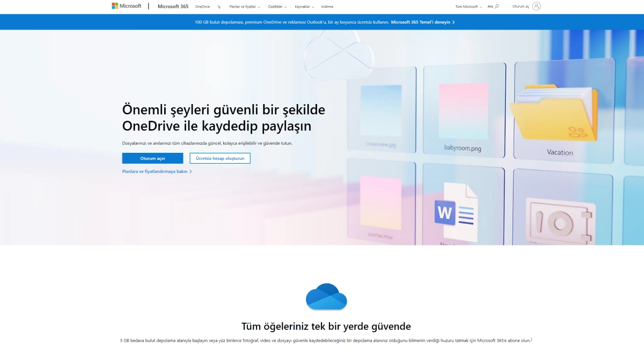Image resolution: width=644 pixels, height=362 pixels.
Task: Click the Microsoft logo icon
Action: click(115, 5)
